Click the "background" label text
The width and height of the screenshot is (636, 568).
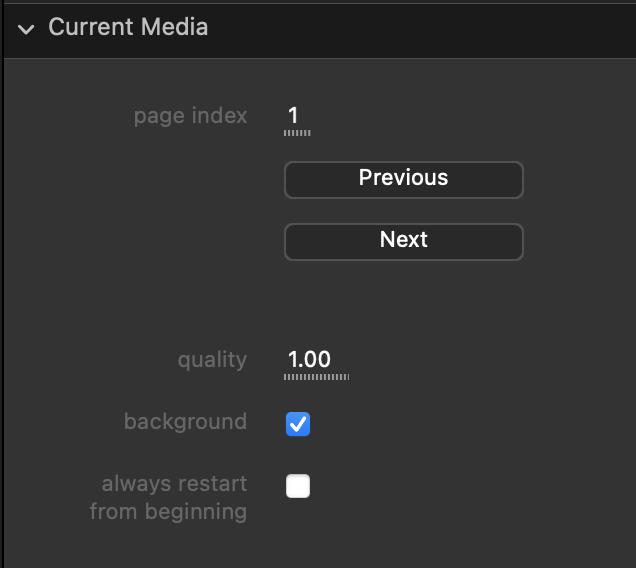tap(185, 422)
